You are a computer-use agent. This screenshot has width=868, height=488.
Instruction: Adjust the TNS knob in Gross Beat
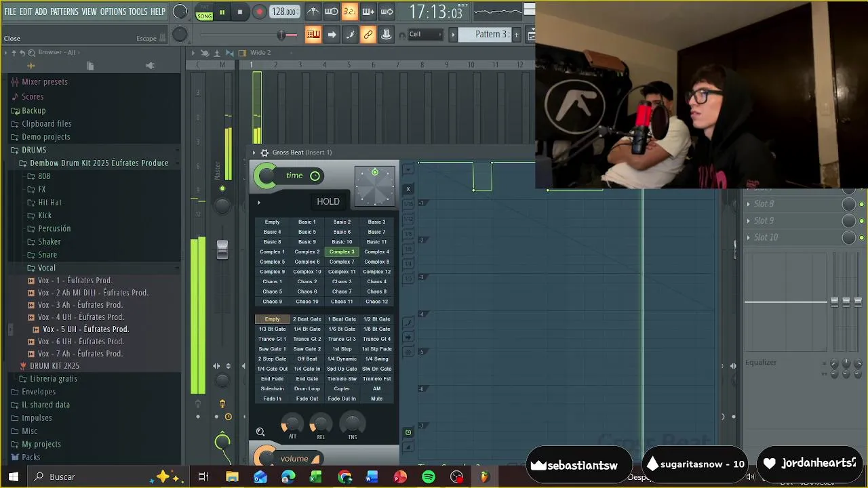(352, 424)
